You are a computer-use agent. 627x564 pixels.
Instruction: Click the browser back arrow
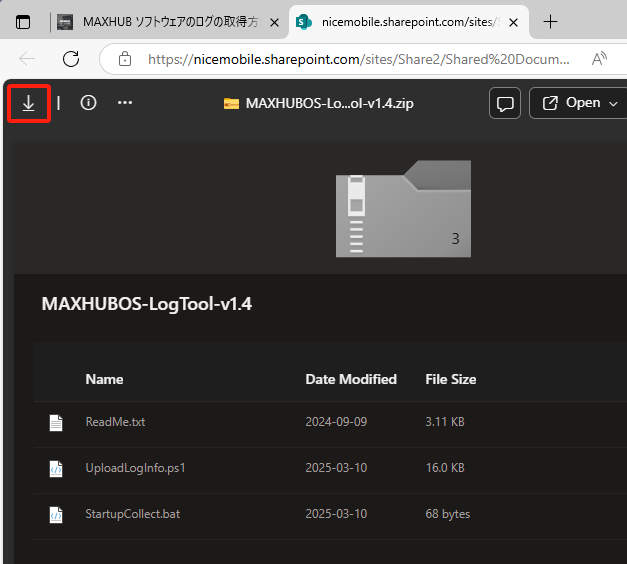(27, 59)
